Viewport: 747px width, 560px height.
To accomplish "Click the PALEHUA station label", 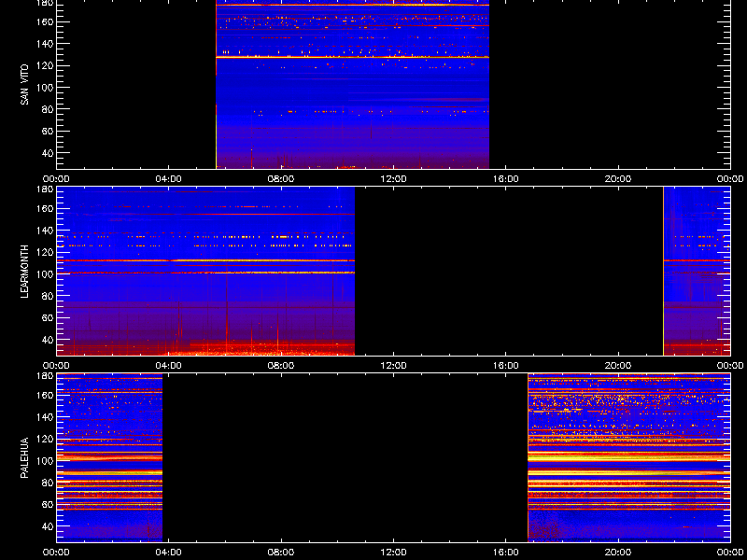I will tap(25, 457).
